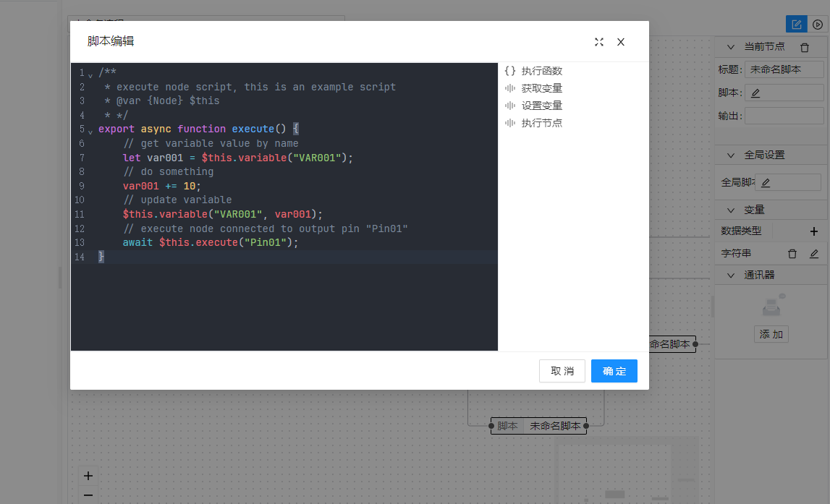Screen dimensions: 830x504
Task: Fold the execute function at line 5
Action: (x=90, y=130)
